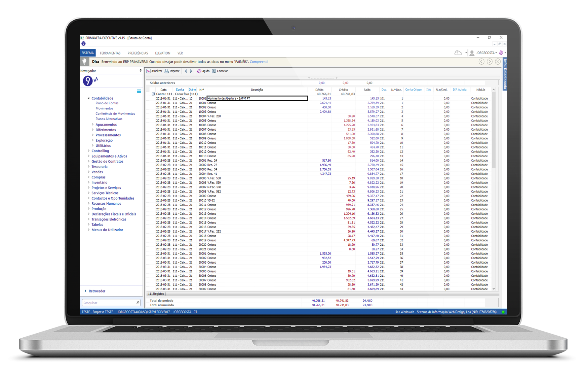
Task: Click the Pesquisar search field
Action: [109, 303]
